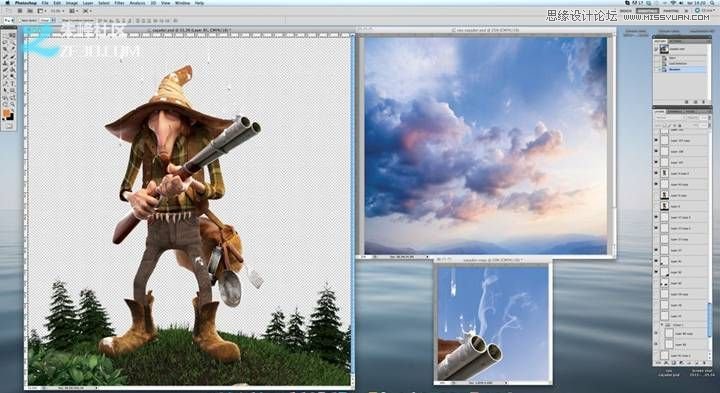
Task: Switch to the Paths tab
Action: tap(690, 112)
